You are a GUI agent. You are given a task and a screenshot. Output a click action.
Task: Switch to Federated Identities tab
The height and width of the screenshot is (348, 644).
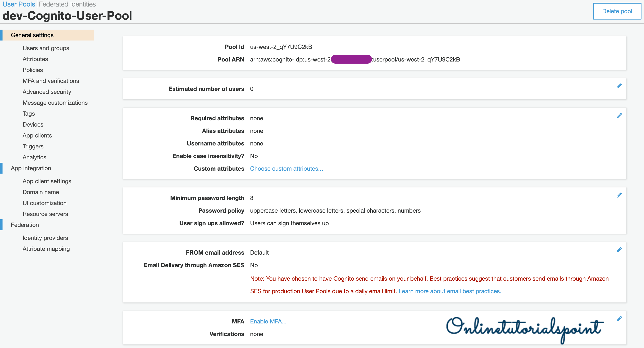click(x=67, y=4)
